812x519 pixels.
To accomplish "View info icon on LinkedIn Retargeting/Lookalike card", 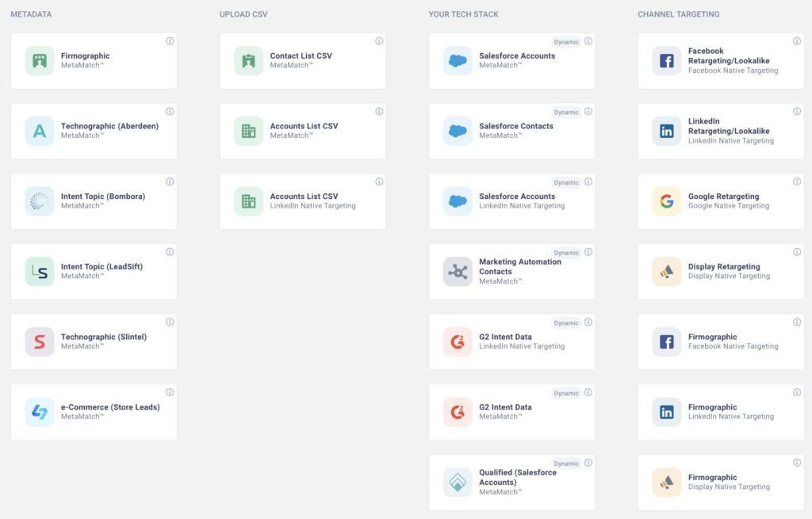I will [x=797, y=111].
